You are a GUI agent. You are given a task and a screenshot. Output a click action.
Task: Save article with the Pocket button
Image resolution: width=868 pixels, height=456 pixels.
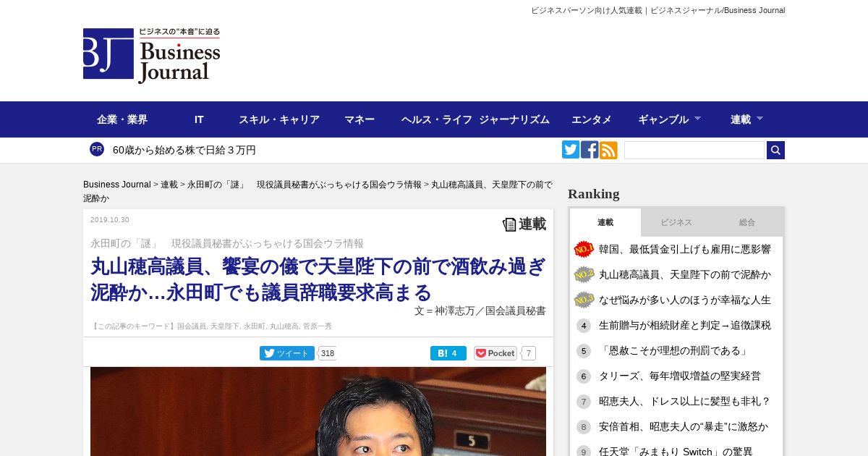tap(495, 353)
